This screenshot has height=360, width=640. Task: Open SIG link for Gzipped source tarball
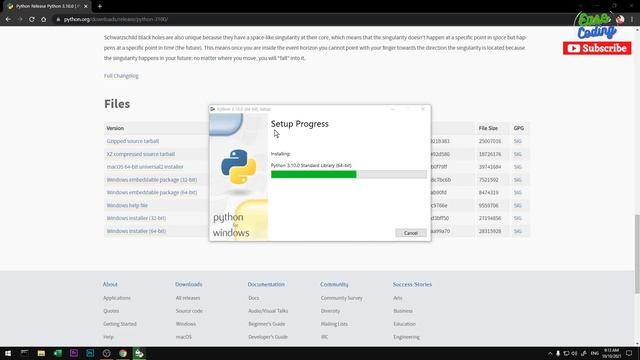(x=518, y=141)
